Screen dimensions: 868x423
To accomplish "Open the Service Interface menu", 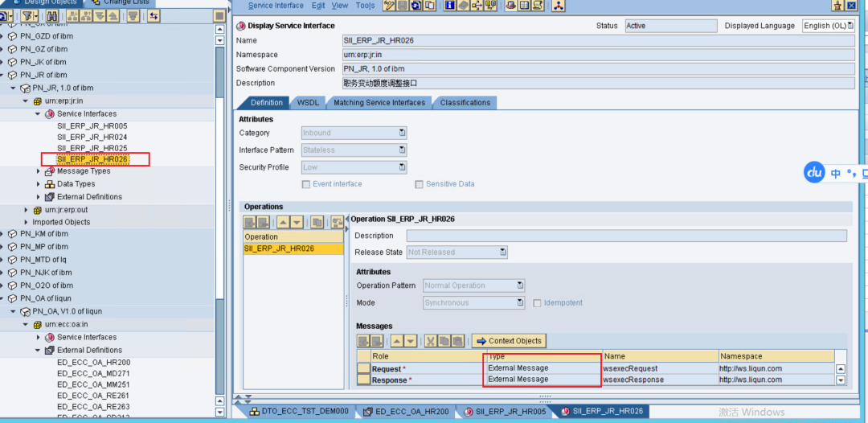I will coord(276,6).
